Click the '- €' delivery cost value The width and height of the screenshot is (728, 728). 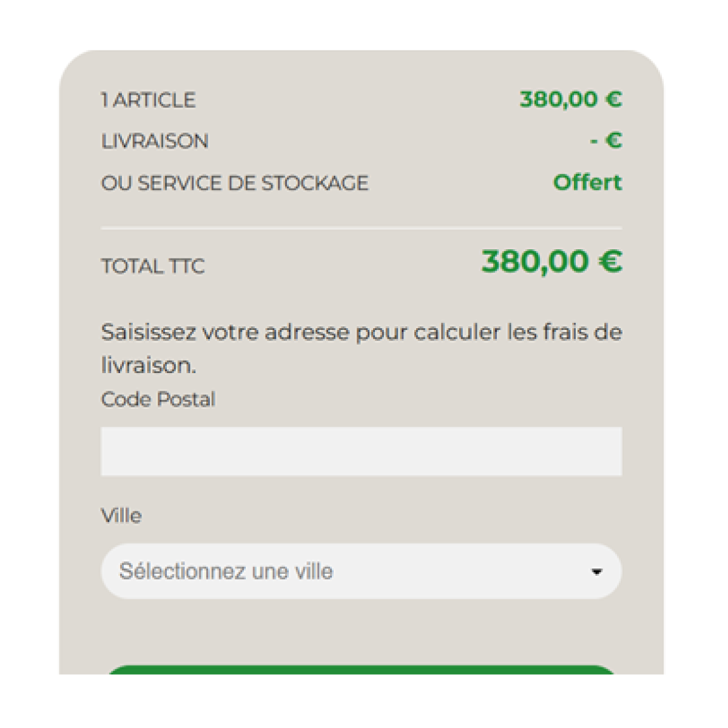click(x=606, y=141)
